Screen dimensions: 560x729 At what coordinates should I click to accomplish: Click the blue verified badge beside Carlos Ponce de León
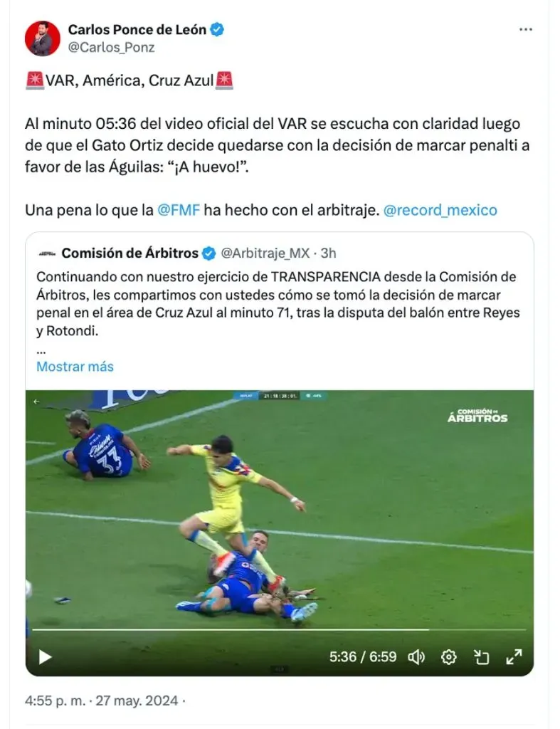(216, 29)
